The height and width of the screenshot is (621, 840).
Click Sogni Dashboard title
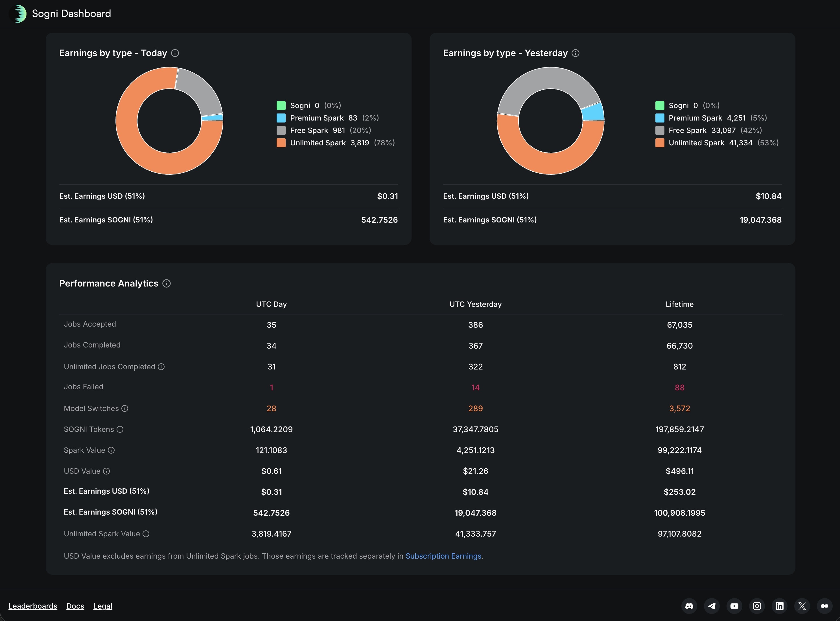click(71, 14)
